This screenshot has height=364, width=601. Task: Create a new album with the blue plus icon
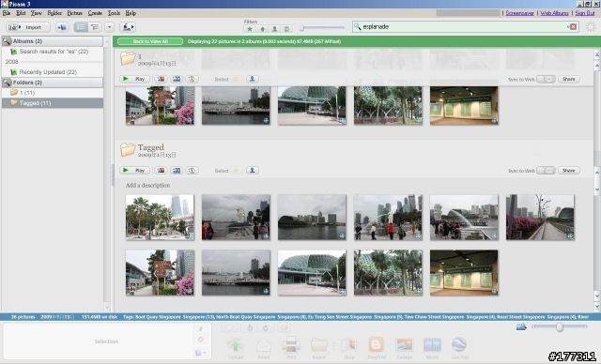click(62, 27)
